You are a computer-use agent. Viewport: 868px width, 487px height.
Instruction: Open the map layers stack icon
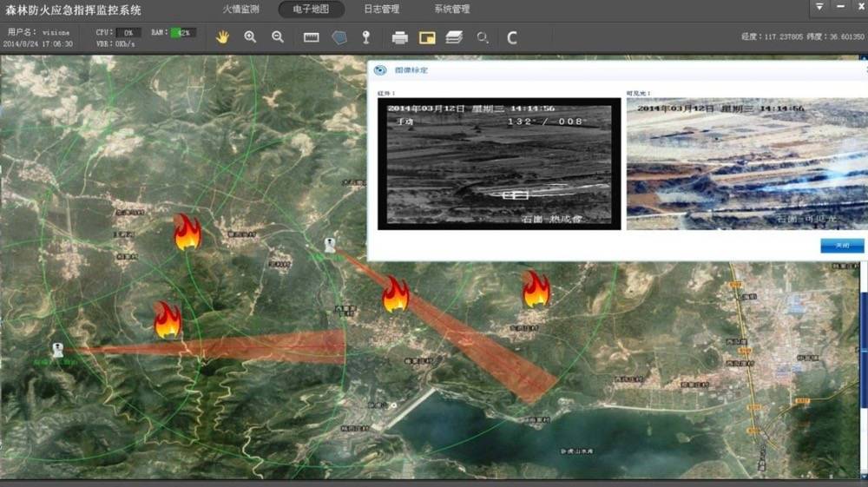[454, 37]
